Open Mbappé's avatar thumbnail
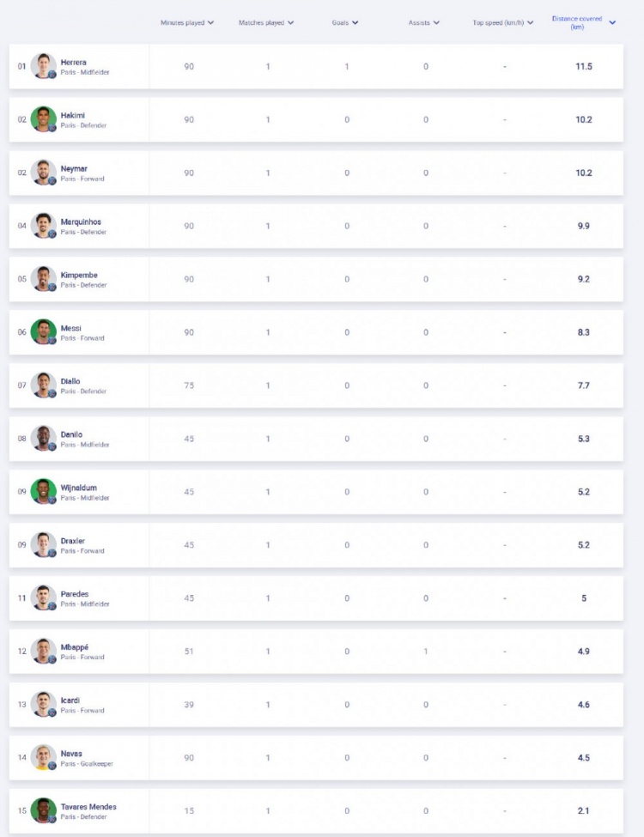 (x=44, y=652)
